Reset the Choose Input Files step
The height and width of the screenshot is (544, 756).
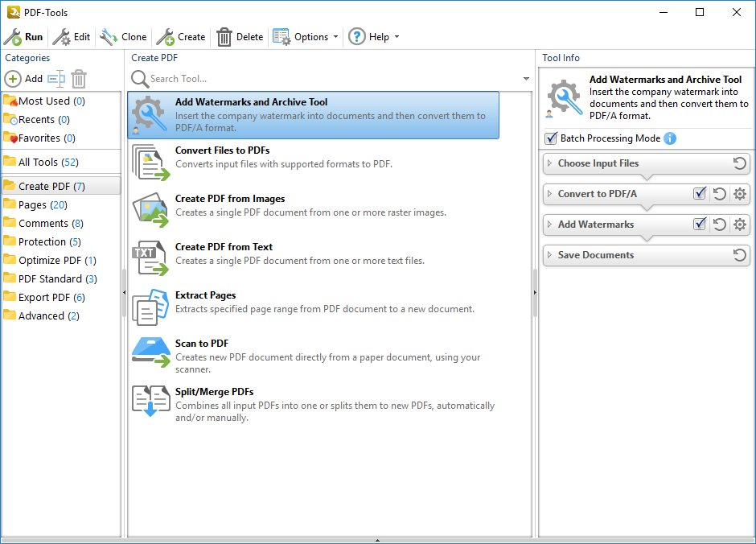[740, 163]
